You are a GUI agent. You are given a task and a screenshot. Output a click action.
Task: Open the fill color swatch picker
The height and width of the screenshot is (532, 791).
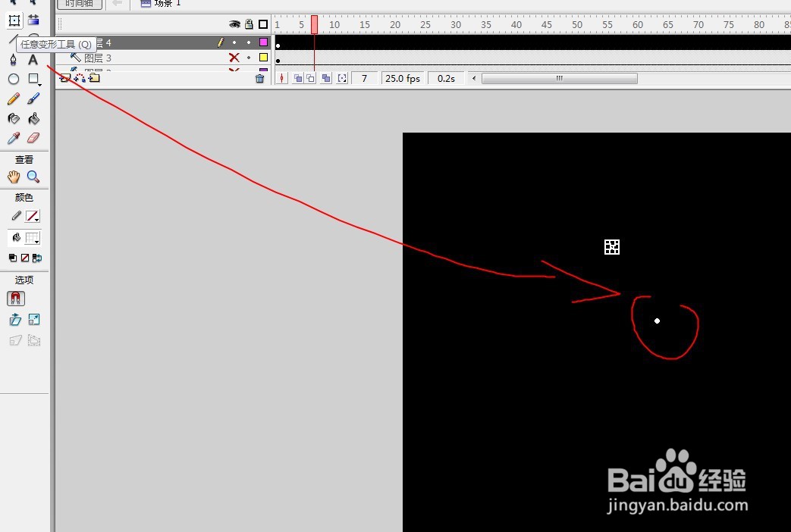33,238
